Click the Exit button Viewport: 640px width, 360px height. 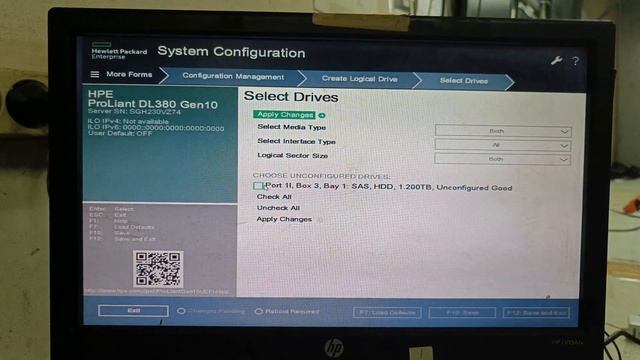point(133,311)
